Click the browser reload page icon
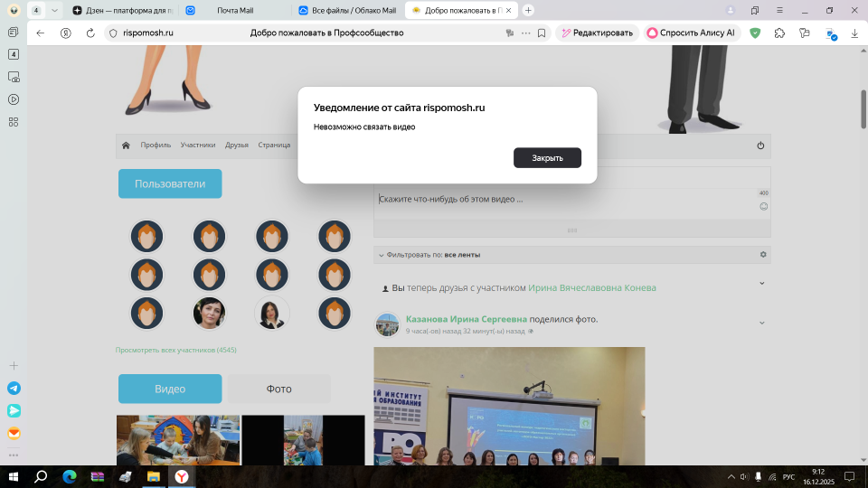Screen dimensions: 868x488 [90, 33]
